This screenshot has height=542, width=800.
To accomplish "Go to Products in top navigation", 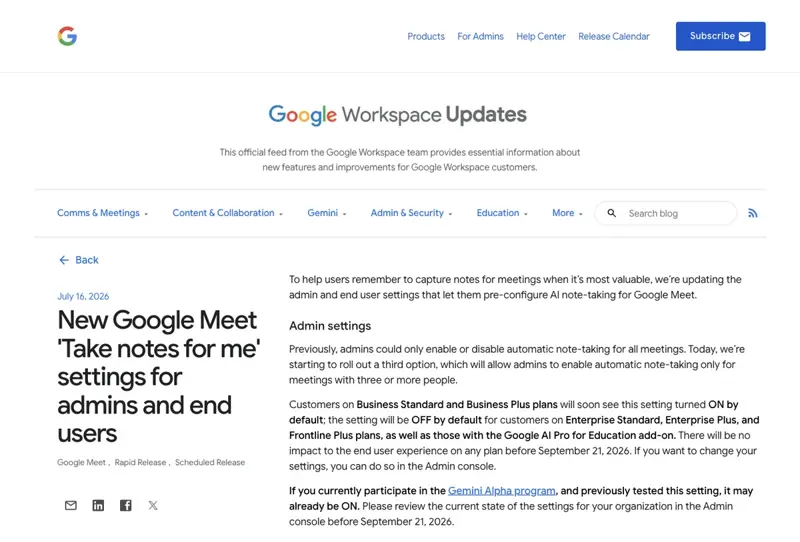I will tap(426, 36).
